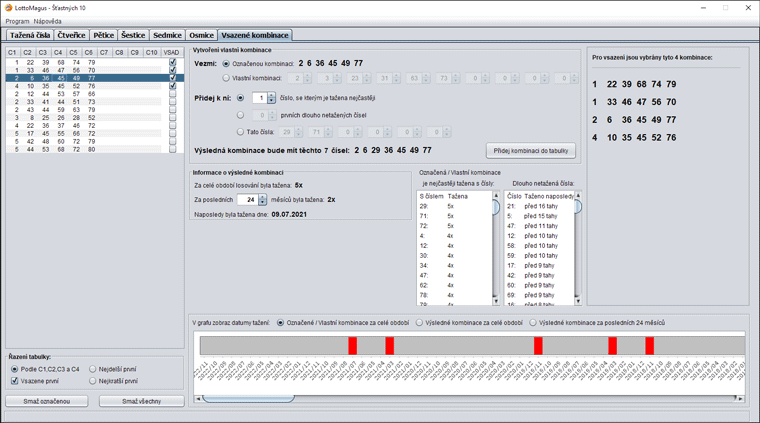Click the horizontal graph scrollbar thumb
The width and height of the screenshot is (760, 423).
click(248, 399)
